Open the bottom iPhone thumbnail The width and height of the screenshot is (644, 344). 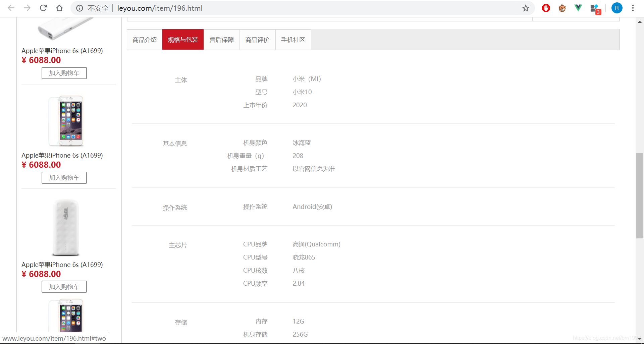click(x=66, y=316)
